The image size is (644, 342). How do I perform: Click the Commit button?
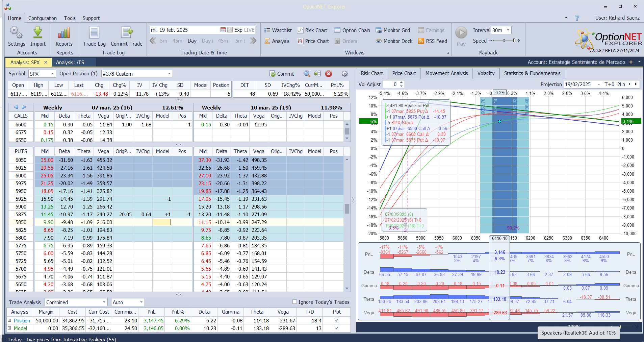(282, 74)
